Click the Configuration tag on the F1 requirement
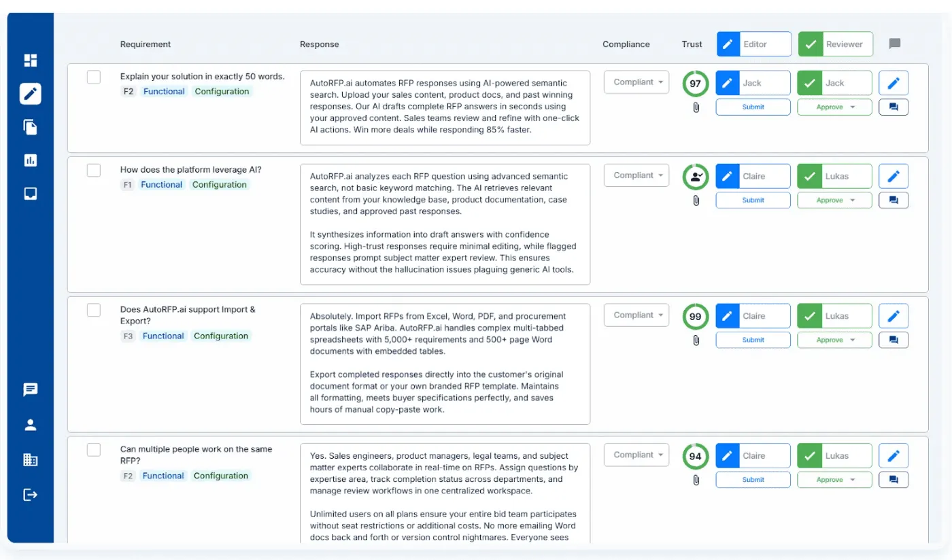This screenshot has width=952, height=560. tap(220, 185)
